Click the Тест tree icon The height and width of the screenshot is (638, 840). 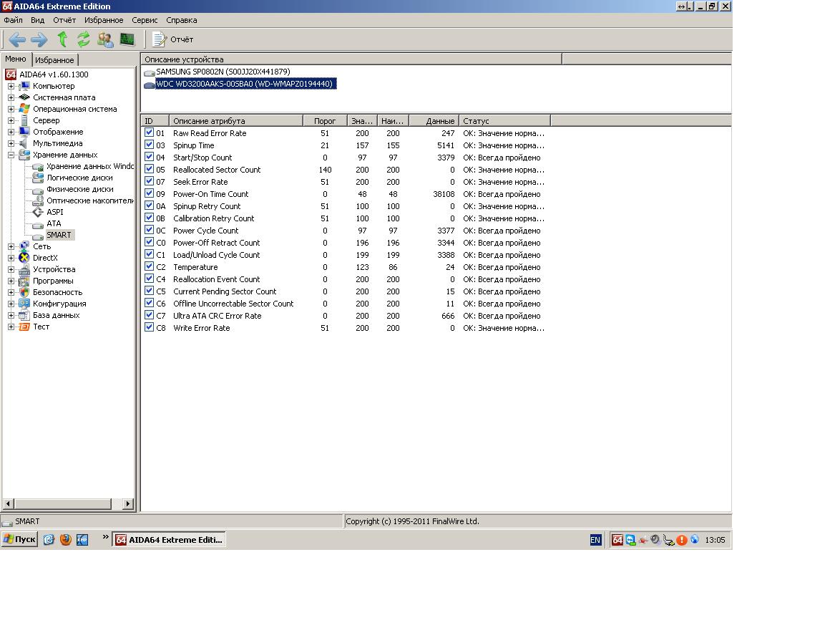(24, 327)
